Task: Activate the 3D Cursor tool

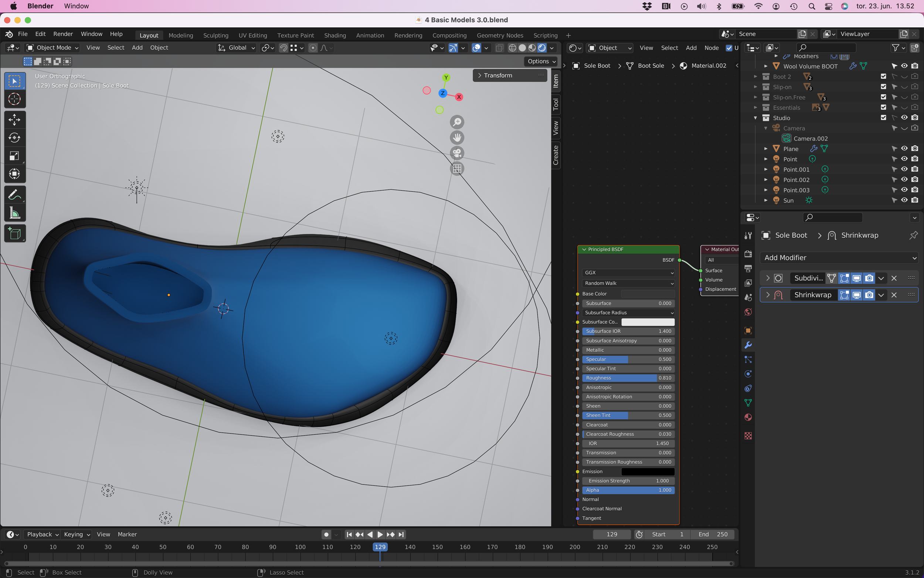Action: pyautogui.click(x=14, y=99)
